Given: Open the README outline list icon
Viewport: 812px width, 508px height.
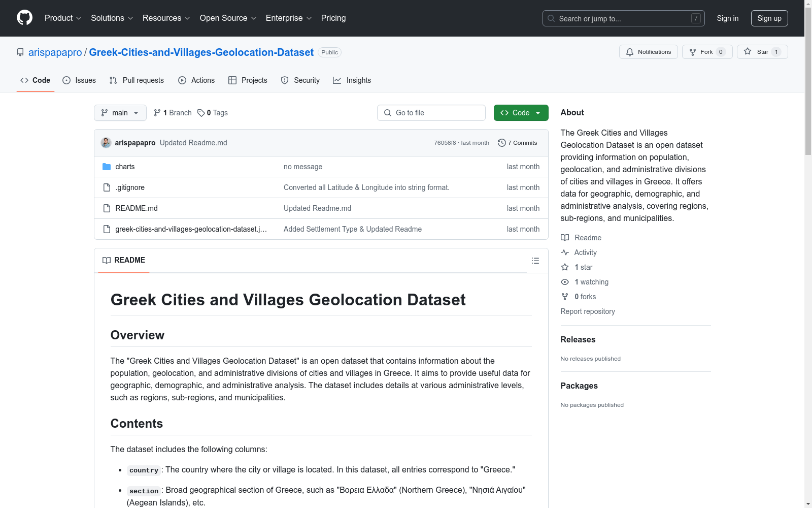Looking at the screenshot, I should 535,261.
